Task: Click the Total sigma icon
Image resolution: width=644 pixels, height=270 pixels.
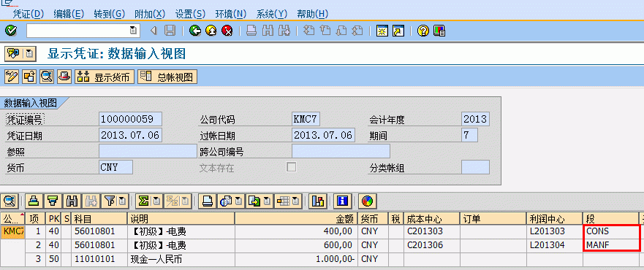Action: [143, 201]
